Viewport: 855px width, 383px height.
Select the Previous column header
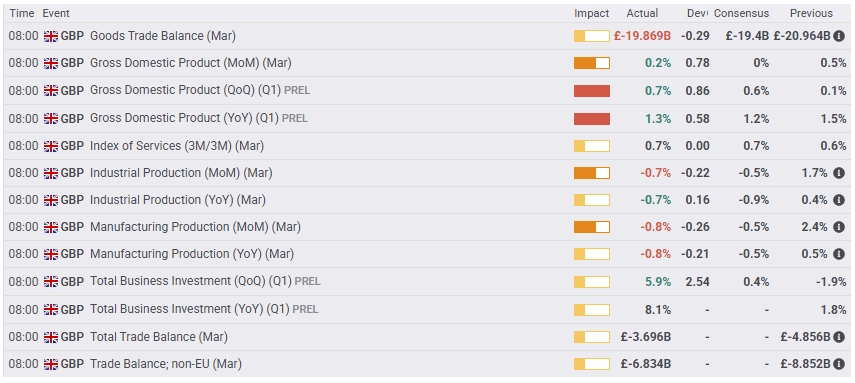812,14
